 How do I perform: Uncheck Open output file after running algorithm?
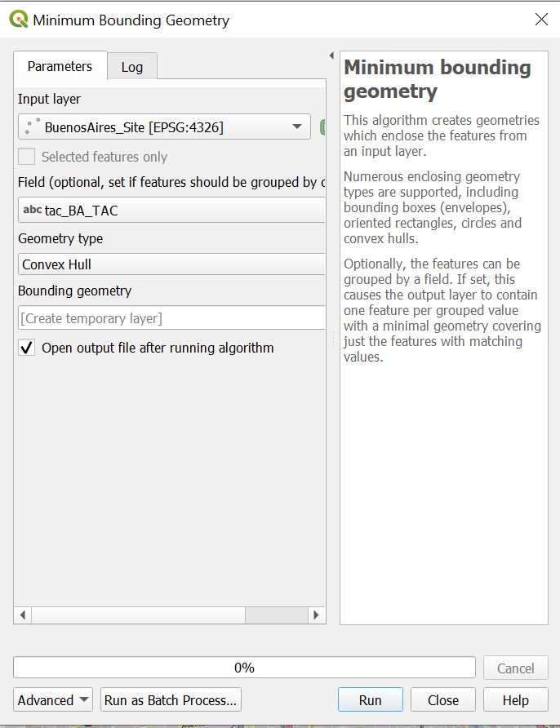pos(25,348)
